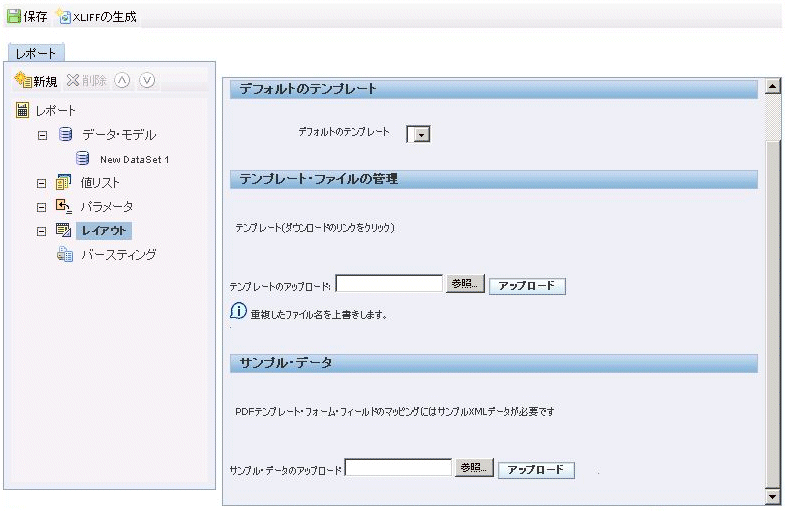This screenshot has height=511, width=785.
Task: Click 保存 save button label
Action: (x=36, y=17)
